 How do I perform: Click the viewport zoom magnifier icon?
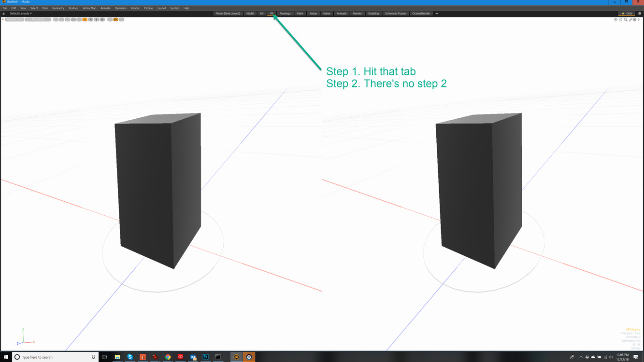coord(626,20)
